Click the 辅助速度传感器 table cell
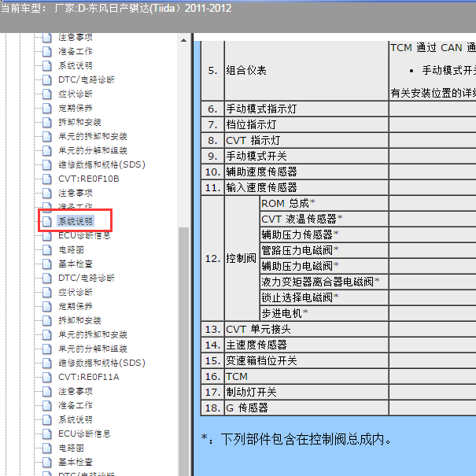The image size is (476, 476). click(x=307, y=172)
